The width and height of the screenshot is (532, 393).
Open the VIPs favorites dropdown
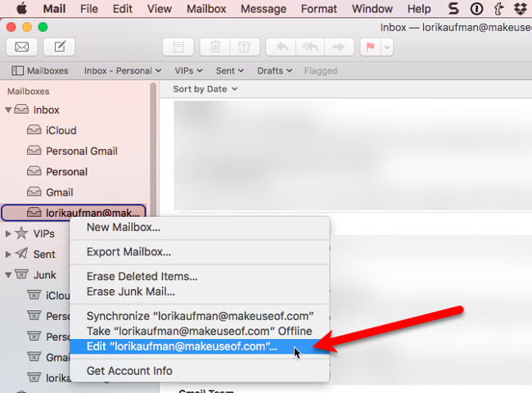point(188,70)
